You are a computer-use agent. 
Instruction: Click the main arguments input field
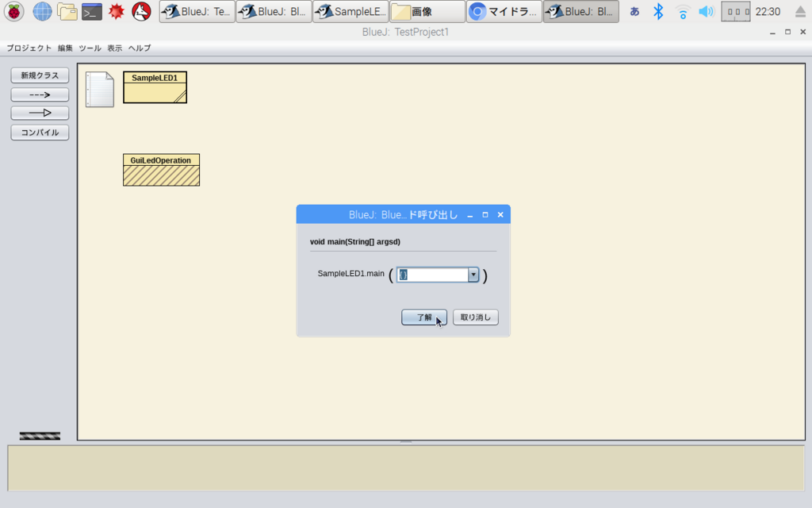click(x=432, y=275)
